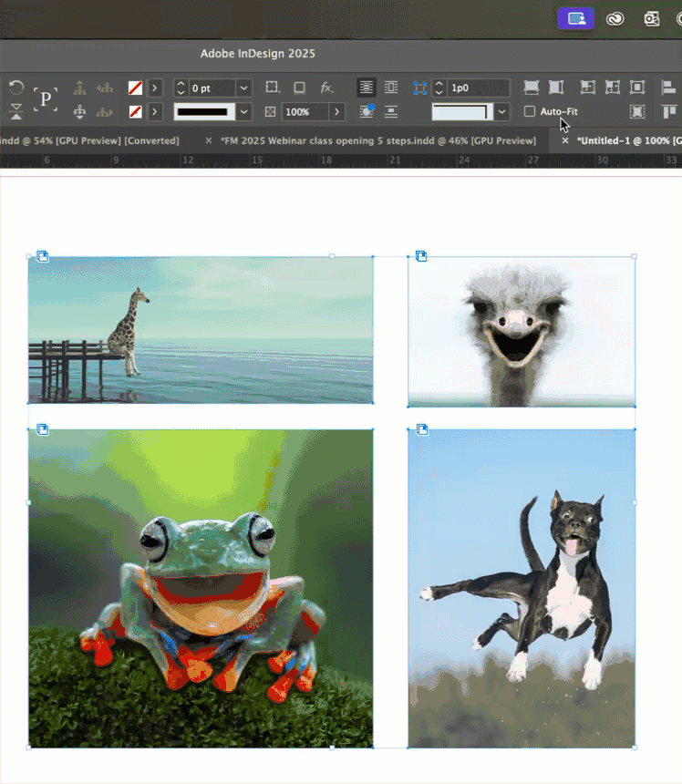The image size is (682, 784).
Task: Click the Drop Shadow icon
Action: point(299,88)
